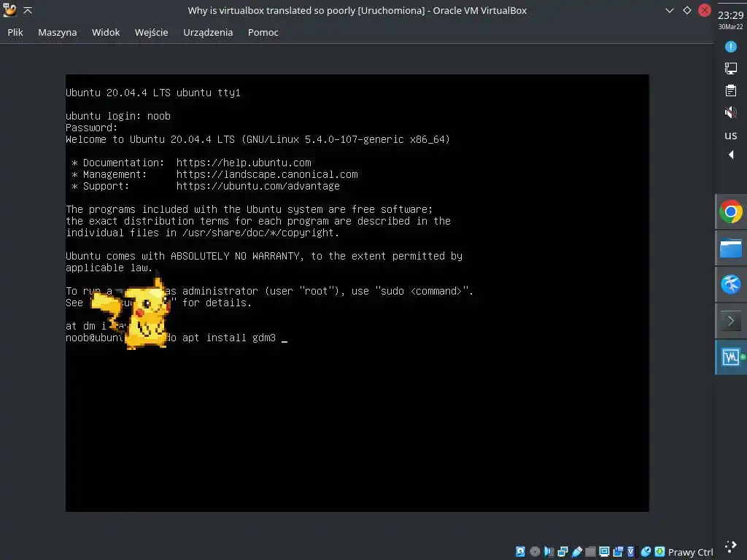Screen dimensions: 747x560
Task: Click the recording status icon
Action: click(618, 551)
